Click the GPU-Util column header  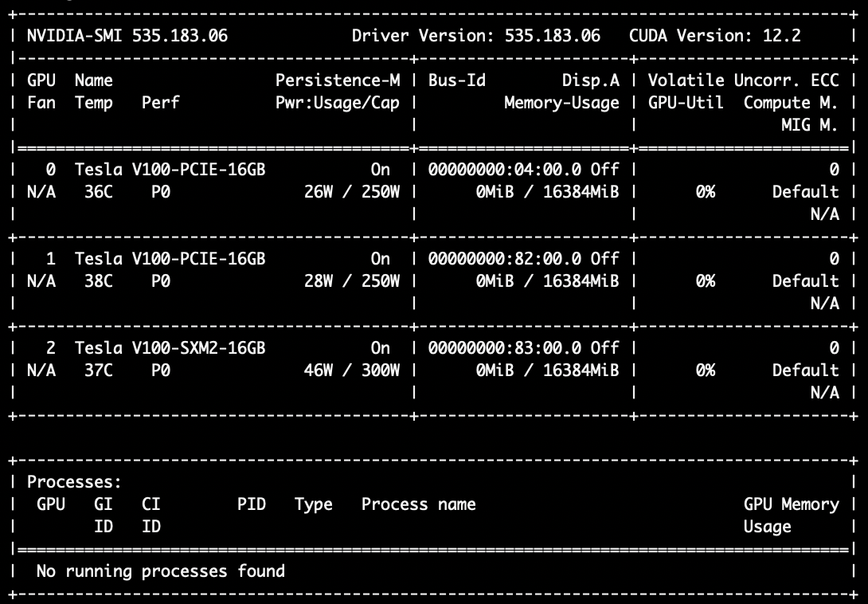(686, 103)
